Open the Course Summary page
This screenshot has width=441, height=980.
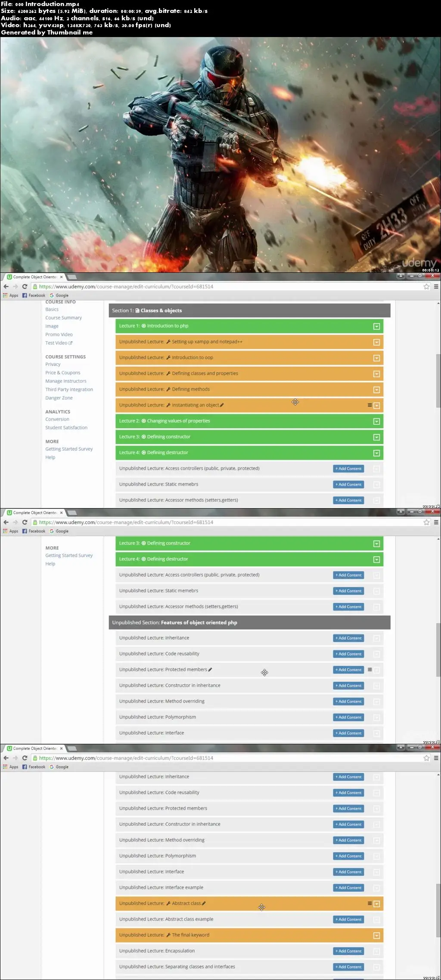pyautogui.click(x=64, y=318)
